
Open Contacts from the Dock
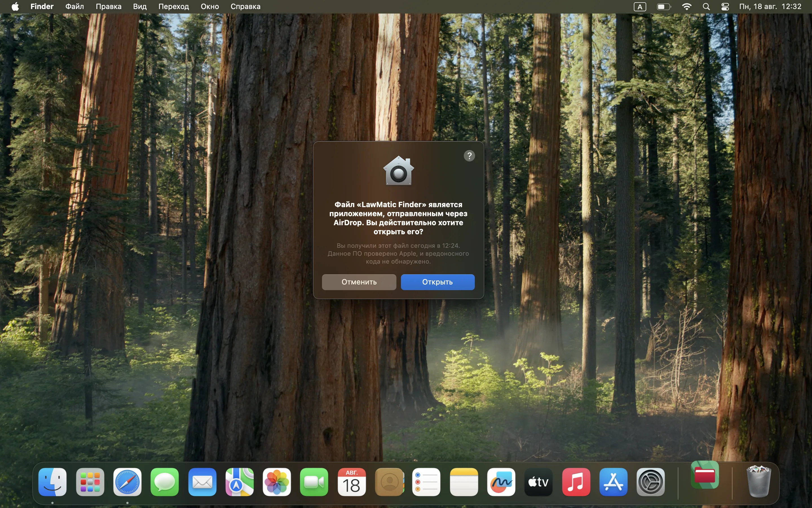(389, 482)
